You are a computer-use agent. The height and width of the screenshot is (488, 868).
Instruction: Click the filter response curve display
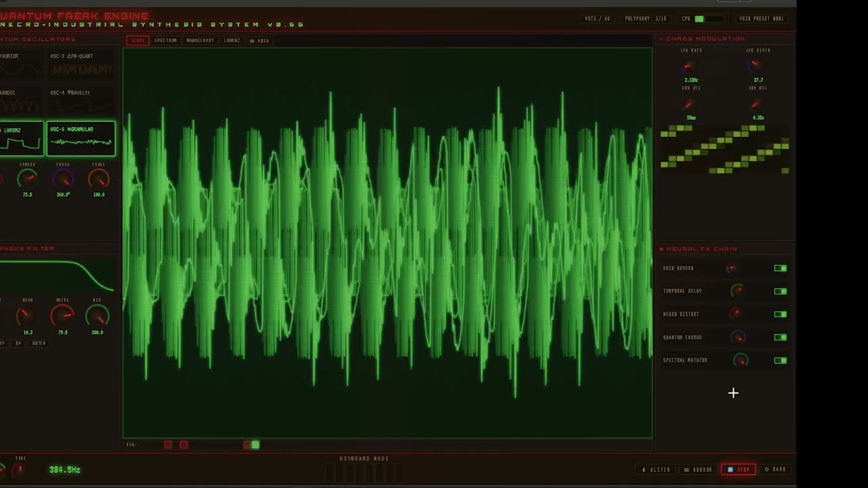pos(57,276)
